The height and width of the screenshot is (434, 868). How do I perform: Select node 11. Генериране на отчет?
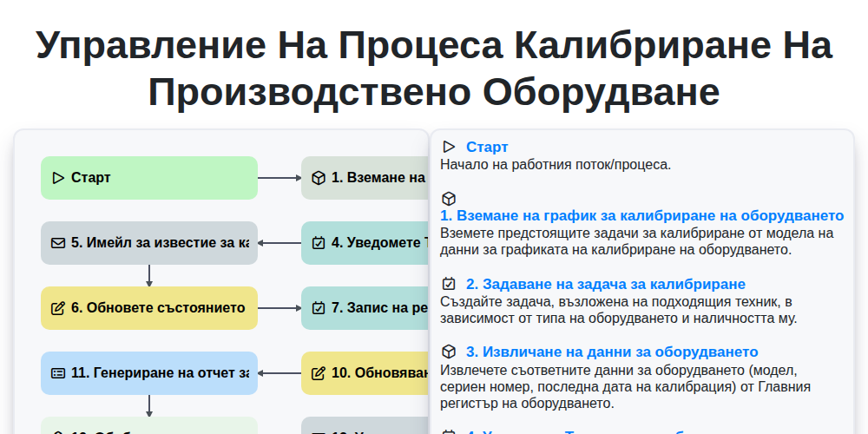tap(149, 373)
